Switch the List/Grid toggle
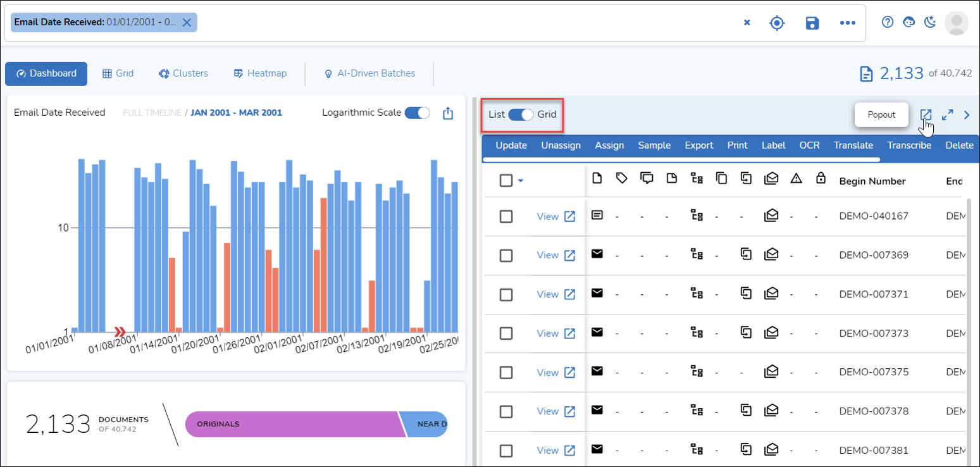The width and height of the screenshot is (980, 467). pos(521,115)
